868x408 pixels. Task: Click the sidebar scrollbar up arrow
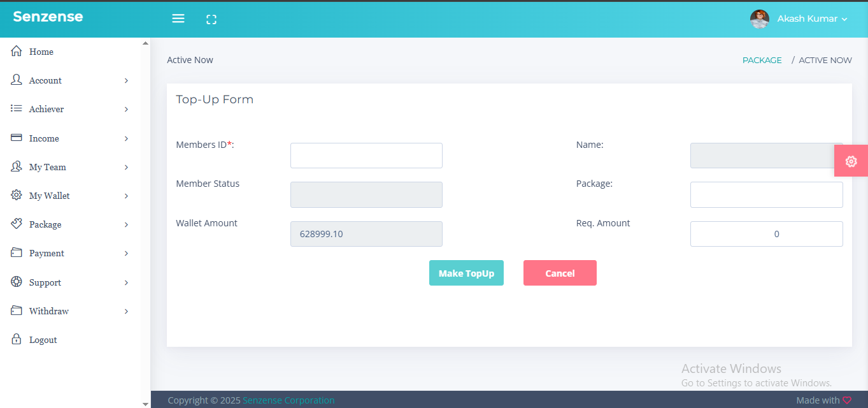pyautogui.click(x=145, y=43)
